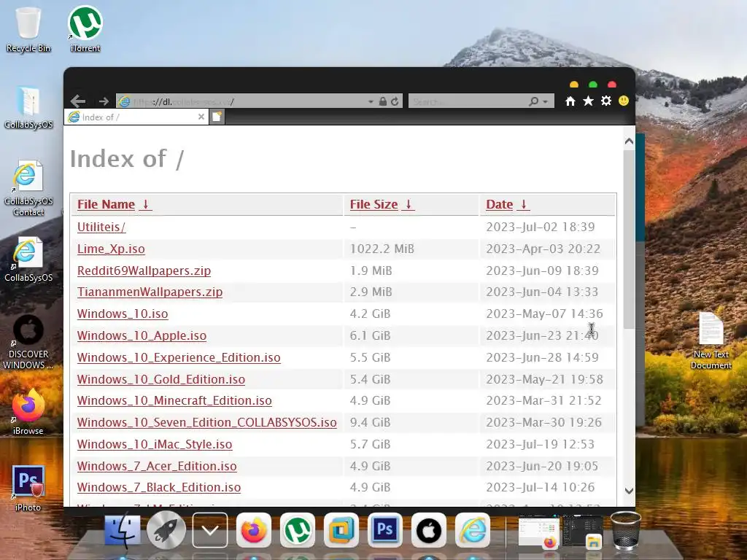
Task: Launch the iTorrent desktop shortcut
Action: [x=85, y=29]
